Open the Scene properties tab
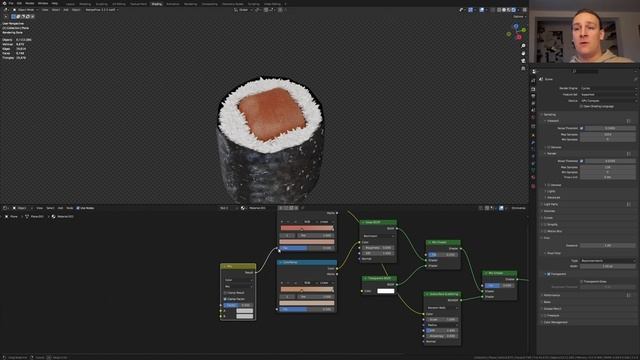This screenshot has width=640, height=360. pyautogui.click(x=533, y=110)
